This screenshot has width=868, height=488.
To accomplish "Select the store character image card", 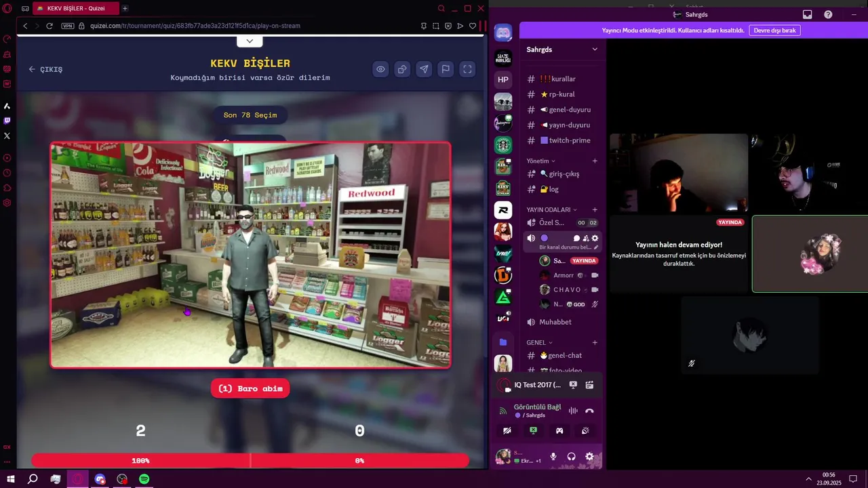I will [250, 255].
